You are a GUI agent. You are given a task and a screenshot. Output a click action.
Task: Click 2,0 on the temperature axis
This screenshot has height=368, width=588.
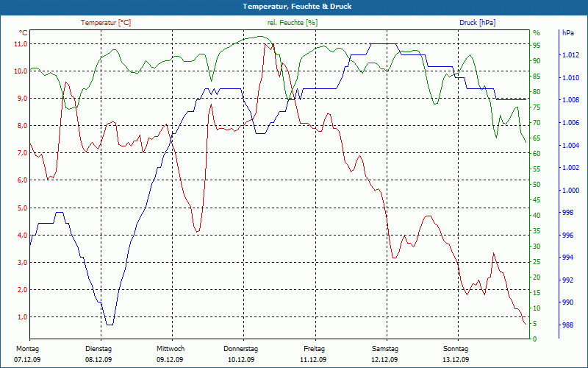click(x=22, y=289)
